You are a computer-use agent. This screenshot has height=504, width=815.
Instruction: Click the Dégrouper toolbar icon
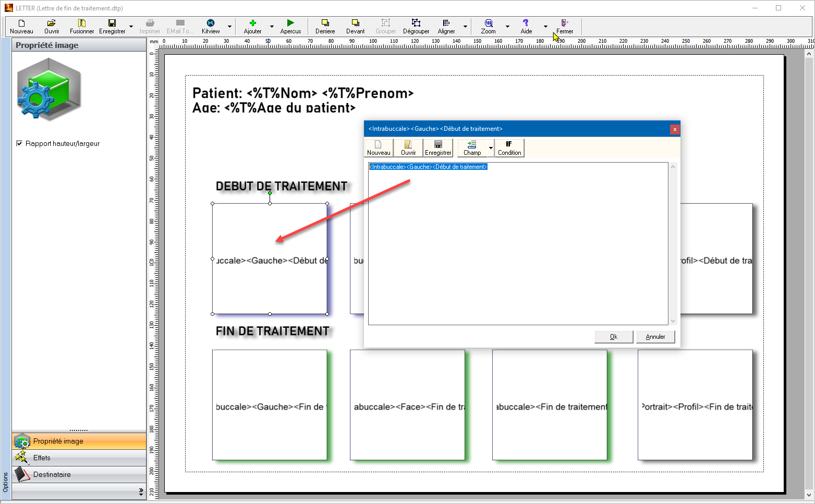(x=416, y=23)
